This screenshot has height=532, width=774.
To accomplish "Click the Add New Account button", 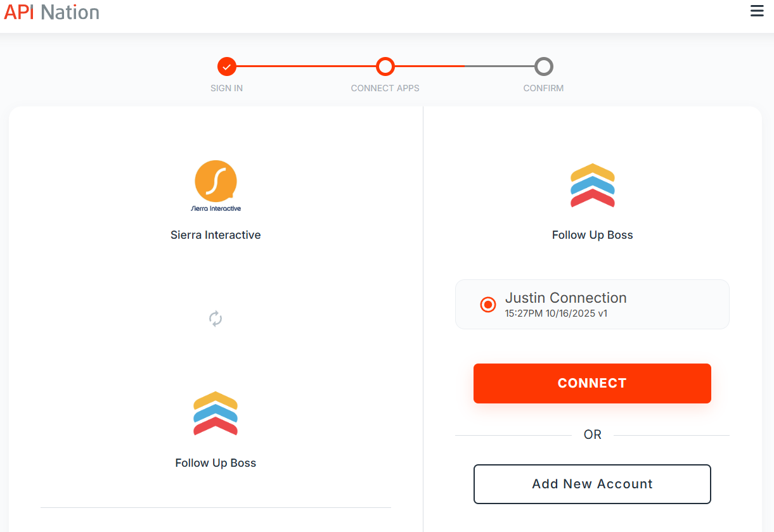I will [x=592, y=484].
